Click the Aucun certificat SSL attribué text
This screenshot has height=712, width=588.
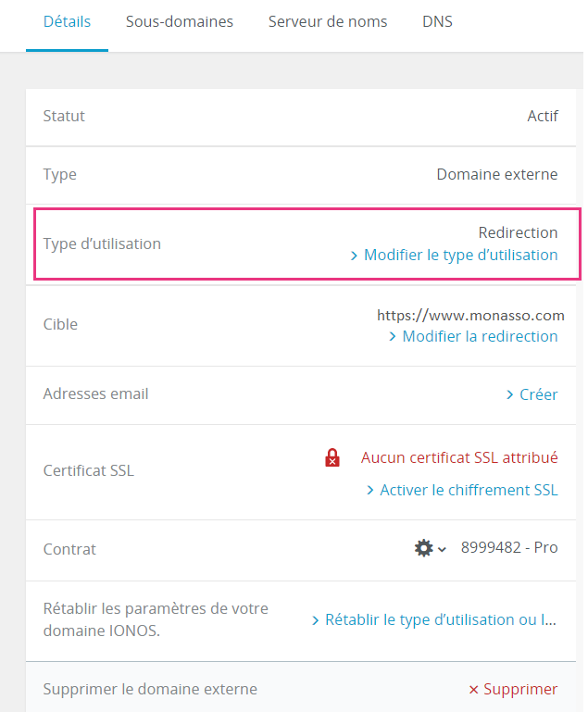click(459, 457)
